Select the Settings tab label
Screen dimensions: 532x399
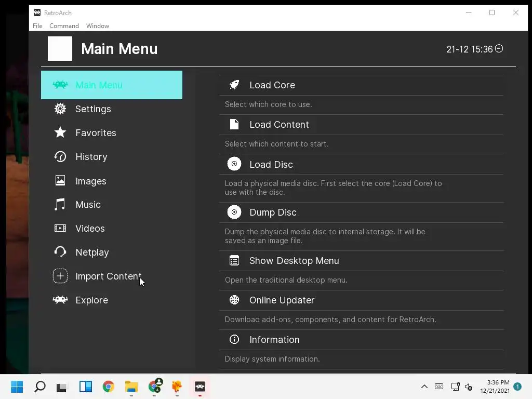point(93,109)
